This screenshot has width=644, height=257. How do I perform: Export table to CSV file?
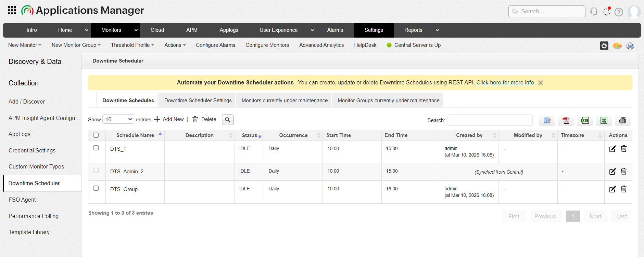click(x=585, y=120)
